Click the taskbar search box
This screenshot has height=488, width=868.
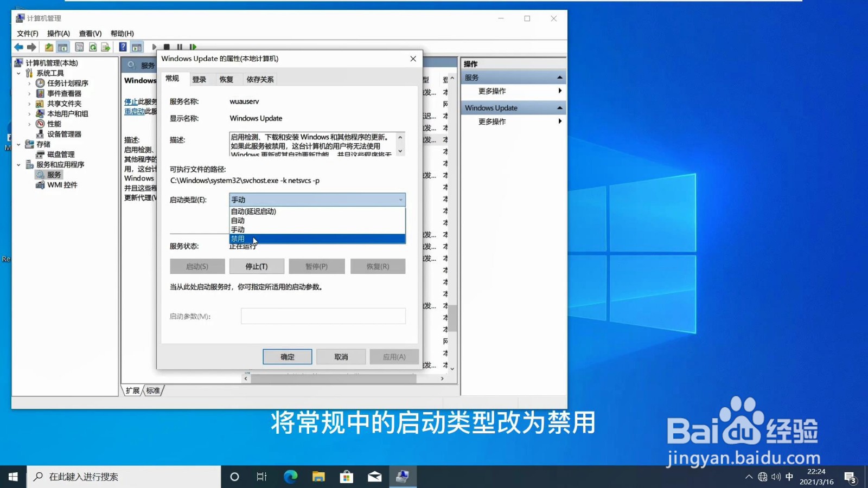click(x=124, y=477)
